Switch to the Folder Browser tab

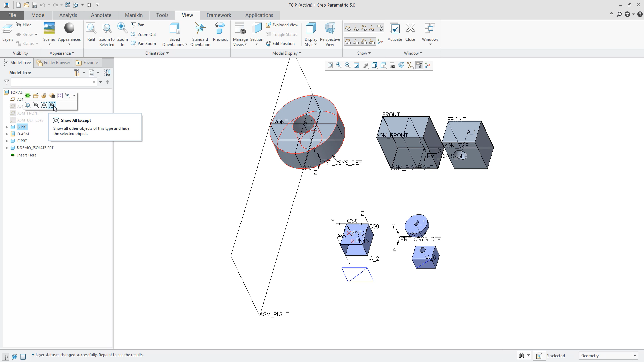click(x=53, y=63)
